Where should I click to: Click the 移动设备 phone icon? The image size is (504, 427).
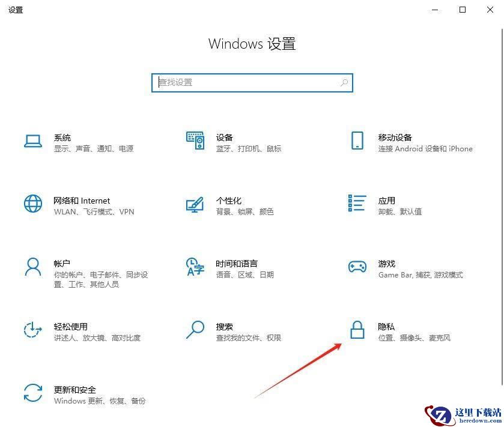[x=357, y=141]
